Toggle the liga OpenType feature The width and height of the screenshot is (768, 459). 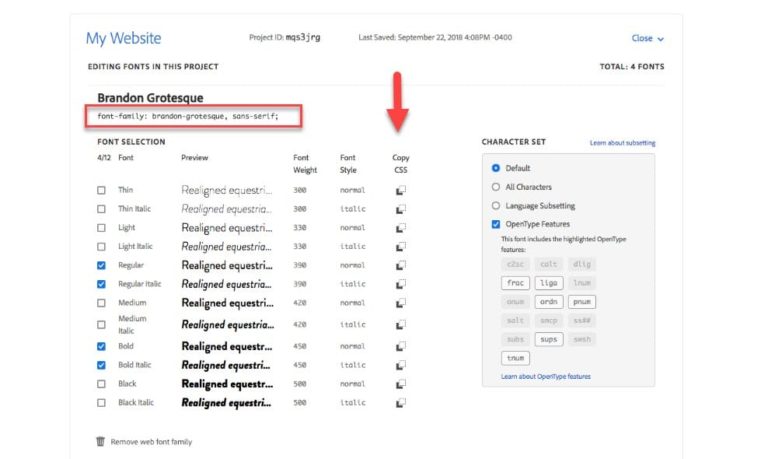click(x=549, y=283)
